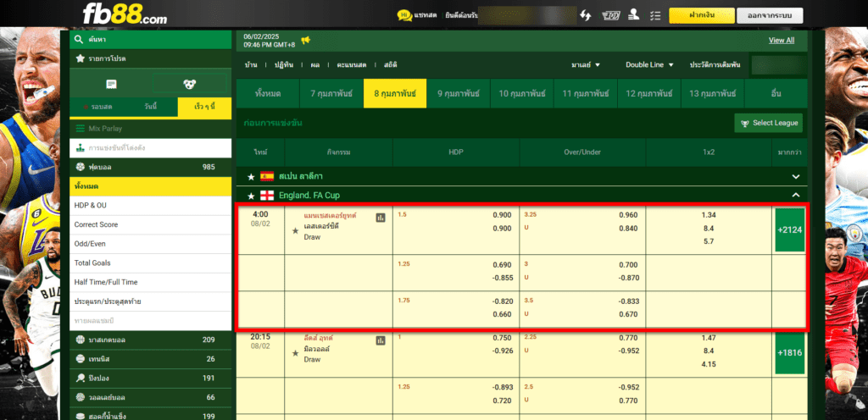868x420 pixels.
Task: Click the podium icon for การแข่งขันที่โด่งดัง
Action: [81, 148]
